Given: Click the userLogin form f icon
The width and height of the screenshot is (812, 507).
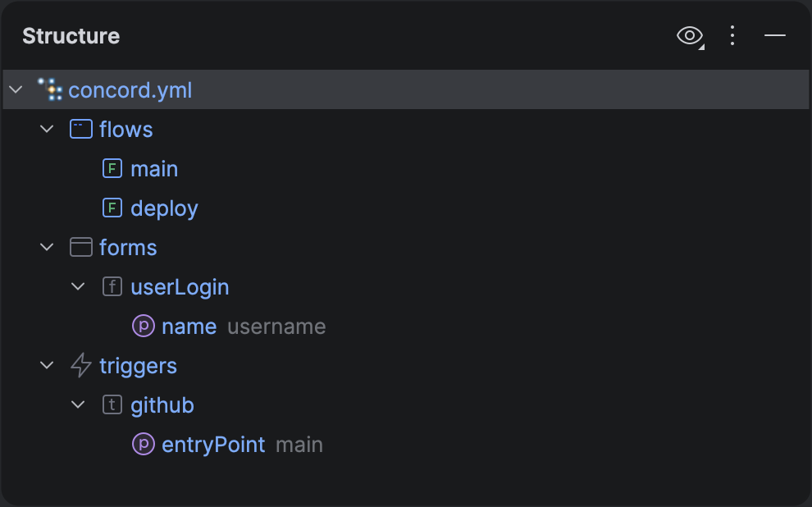Looking at the screenshot, I should click(x=112, y=287).
